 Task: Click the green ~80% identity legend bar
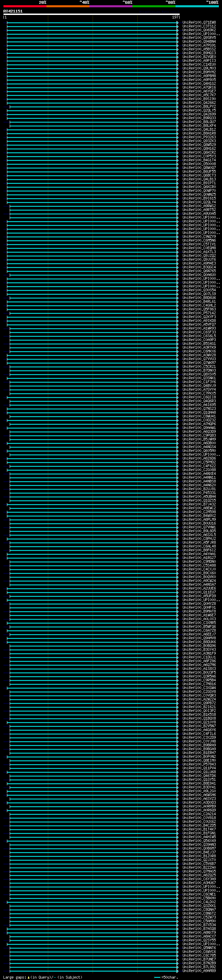154,6
